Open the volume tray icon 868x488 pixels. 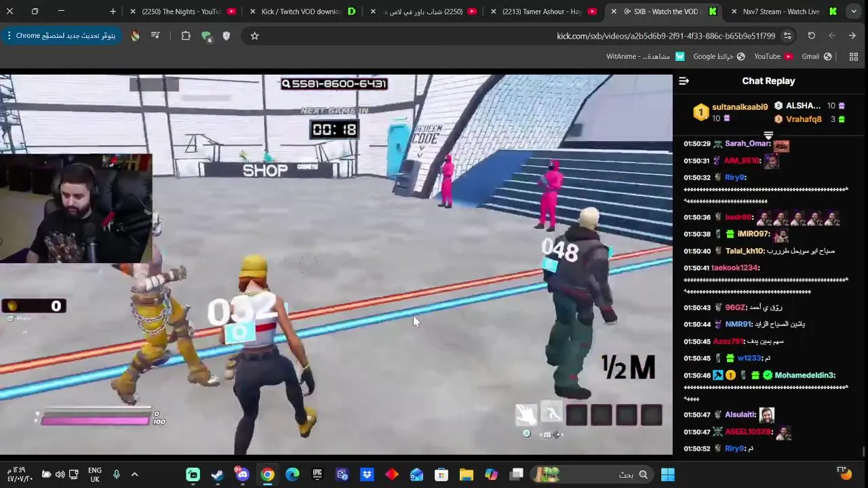click(60, 474)
